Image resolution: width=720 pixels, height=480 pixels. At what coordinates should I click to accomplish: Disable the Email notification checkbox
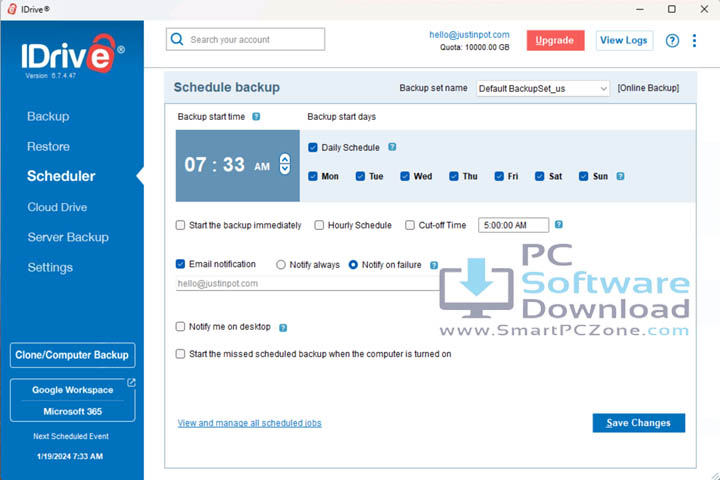tap(180, 264)
